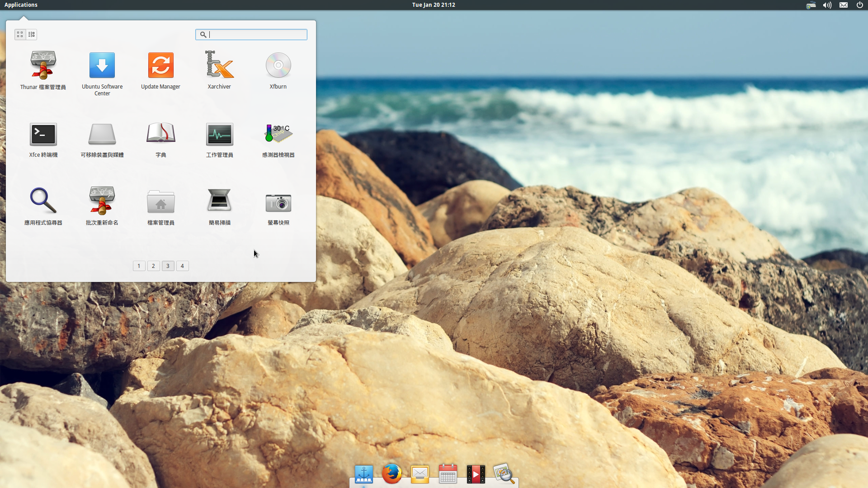Image resolution: width=868 pixels, height=488 pixels.
Task: Open the mail indicator envelope
Action: (x=844, y=5)
